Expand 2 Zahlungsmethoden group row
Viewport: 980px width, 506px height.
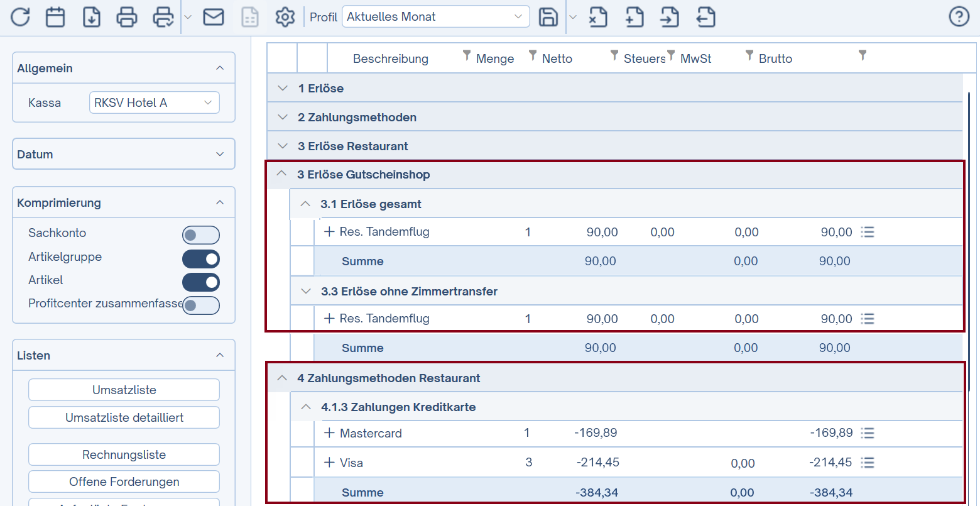coord(283,118)
